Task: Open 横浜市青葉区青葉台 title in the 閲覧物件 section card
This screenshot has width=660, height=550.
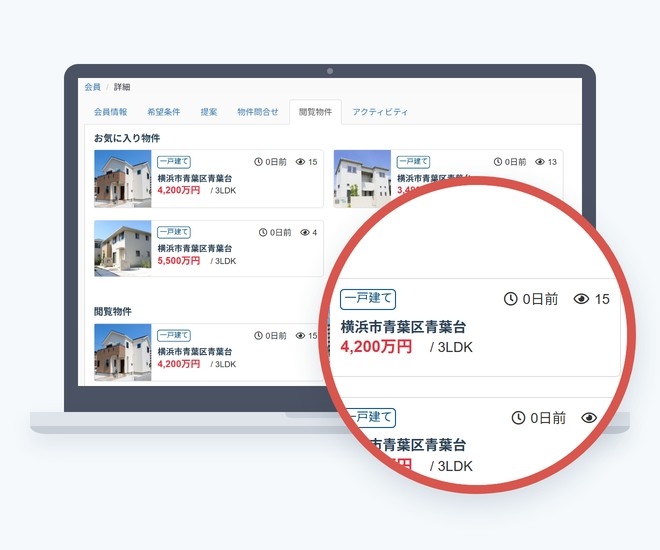Action: pyautogui.click(x=194, y=351)
